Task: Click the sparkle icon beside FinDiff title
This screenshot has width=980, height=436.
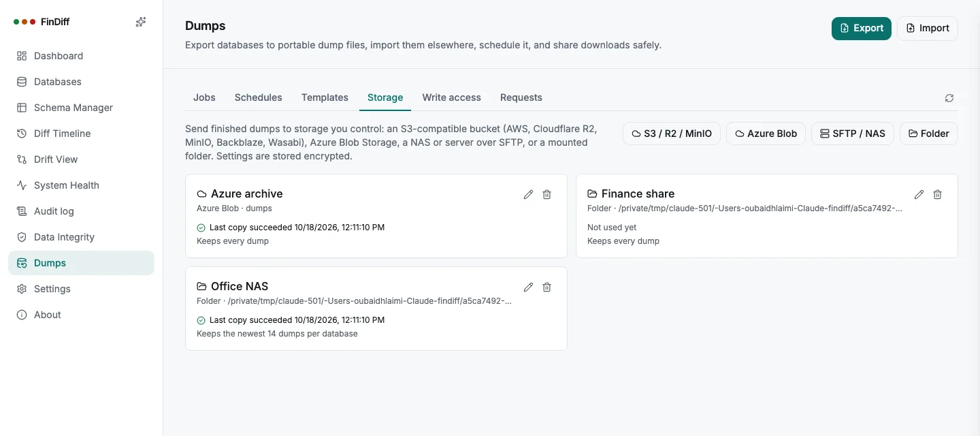Action: [141, 22]
